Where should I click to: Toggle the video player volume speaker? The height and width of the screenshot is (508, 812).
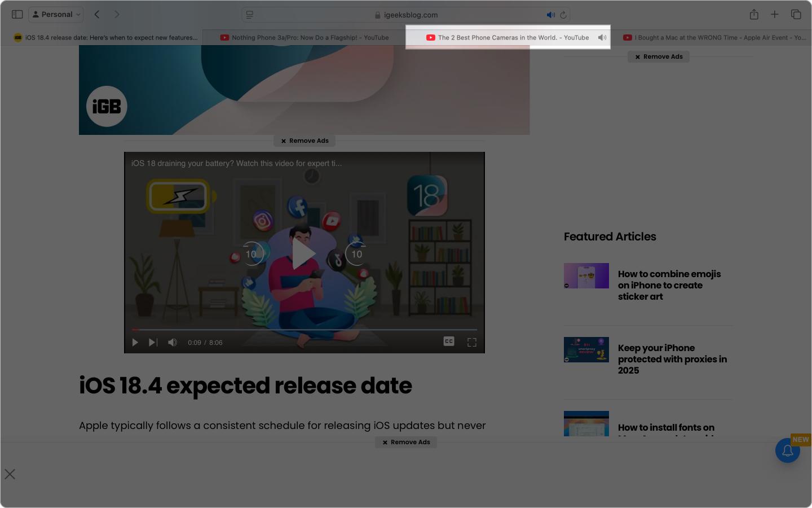click(173, 343)
